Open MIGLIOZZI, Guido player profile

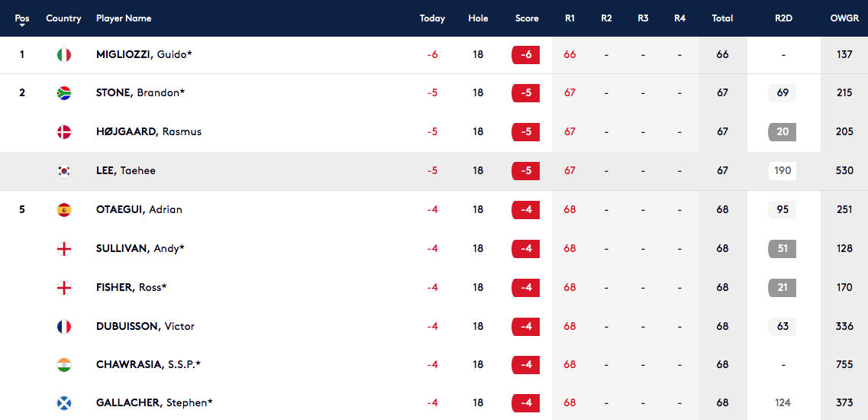pos(144,54)
